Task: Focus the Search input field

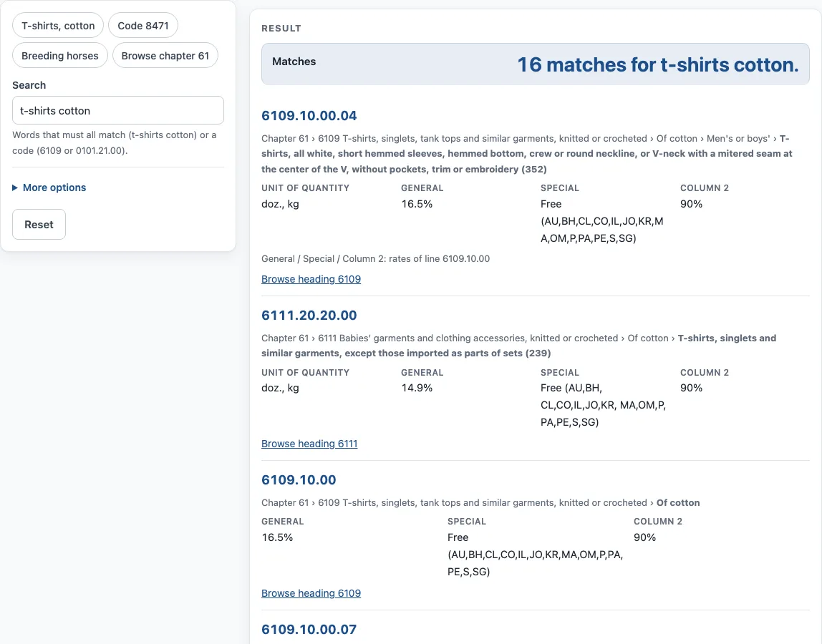Action: [x=118, y=111]
